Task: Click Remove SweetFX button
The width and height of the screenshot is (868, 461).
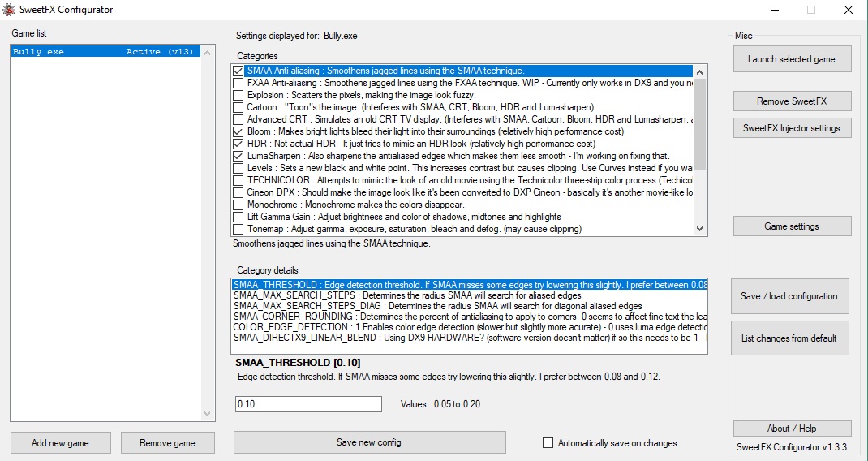Action: coord(793,101)
